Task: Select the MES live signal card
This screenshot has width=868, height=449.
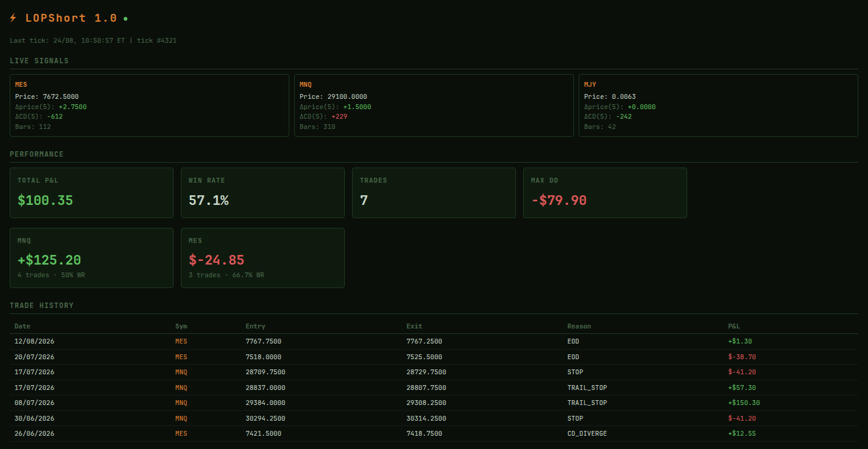Action: (149, 105)
